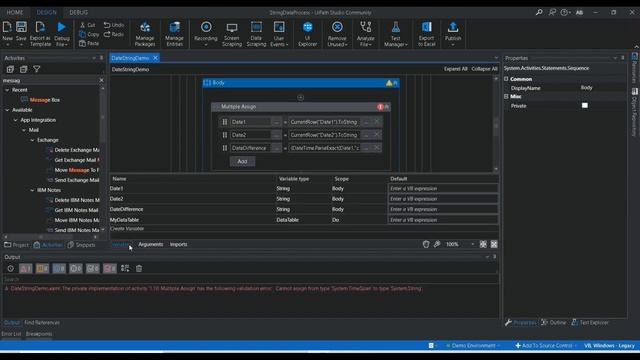The image size is (640, 360).
Task: Switch to the Project panel tab
Action: [x=17, y=245]
